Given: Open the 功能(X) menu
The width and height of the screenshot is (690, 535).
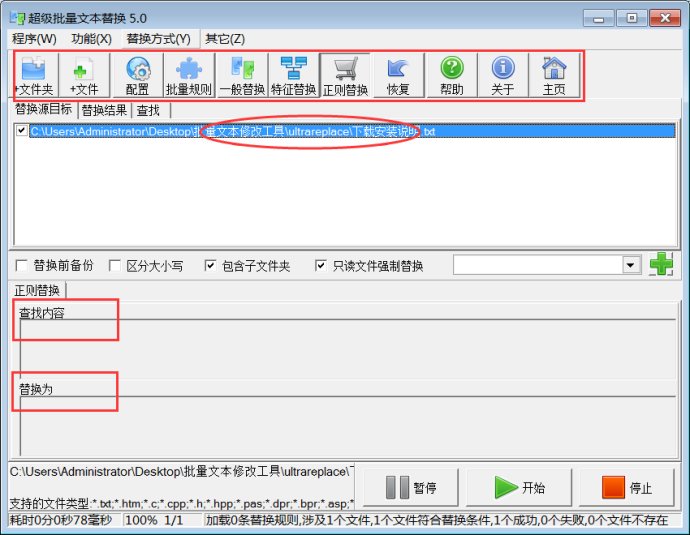Looking at the screenshot, I should (x=91, y=39).
